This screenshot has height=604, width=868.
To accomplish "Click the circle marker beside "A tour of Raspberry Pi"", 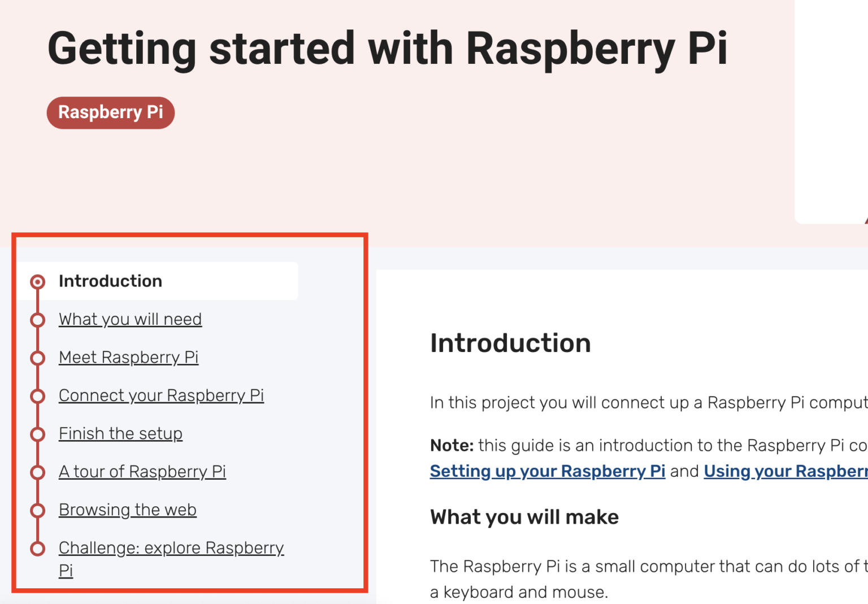I will 37,472.
